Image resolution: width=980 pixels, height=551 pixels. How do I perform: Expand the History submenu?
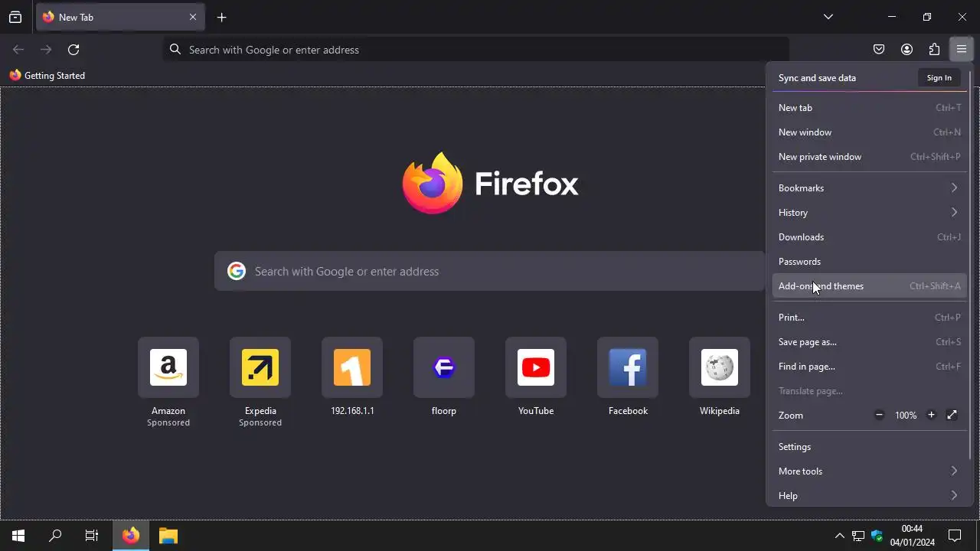[x=869, y=213]
